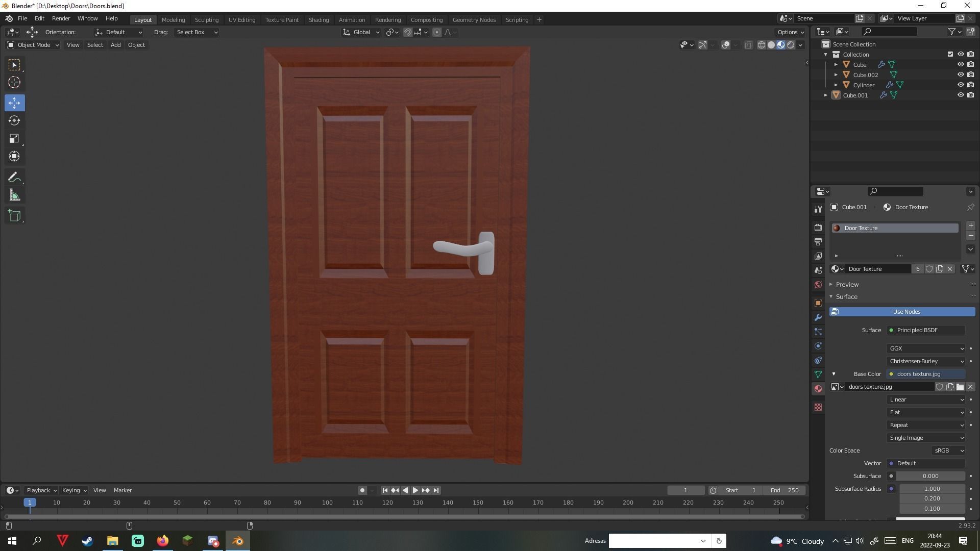Viewport: 980px width, 551px height.
Task: Open the File menu
Action: point(22,18)
